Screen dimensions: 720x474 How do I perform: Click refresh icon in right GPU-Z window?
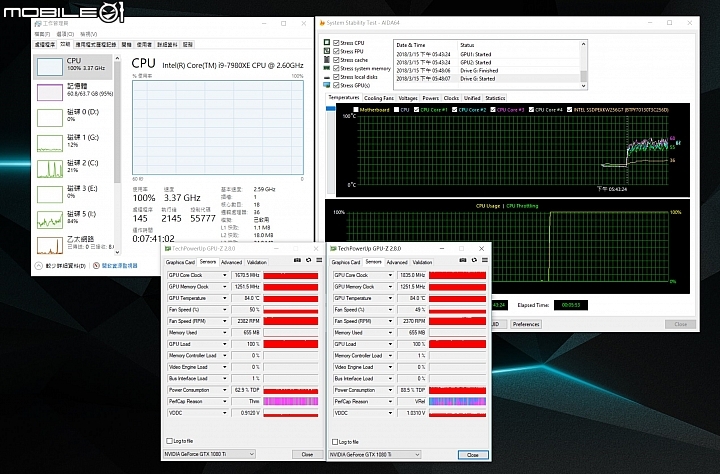(474, 260)
